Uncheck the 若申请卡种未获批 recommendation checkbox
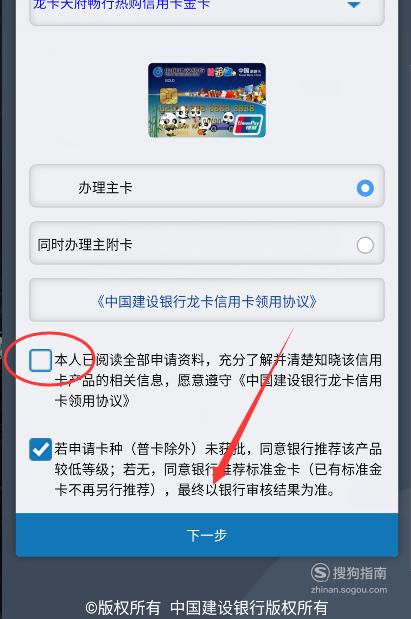Viewport: 411px width, 619px height. click(40, 449)
